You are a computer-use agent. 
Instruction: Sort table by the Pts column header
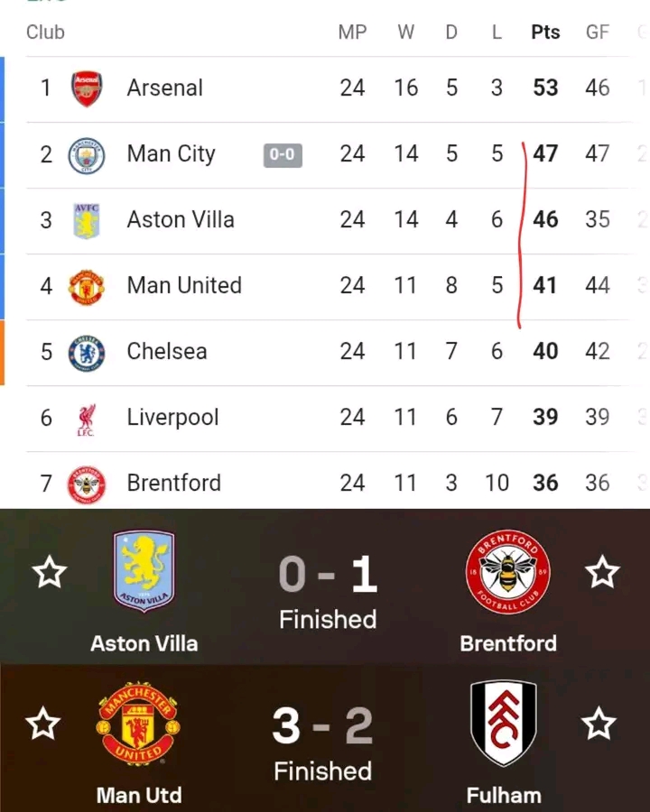[x=545, y=32]
